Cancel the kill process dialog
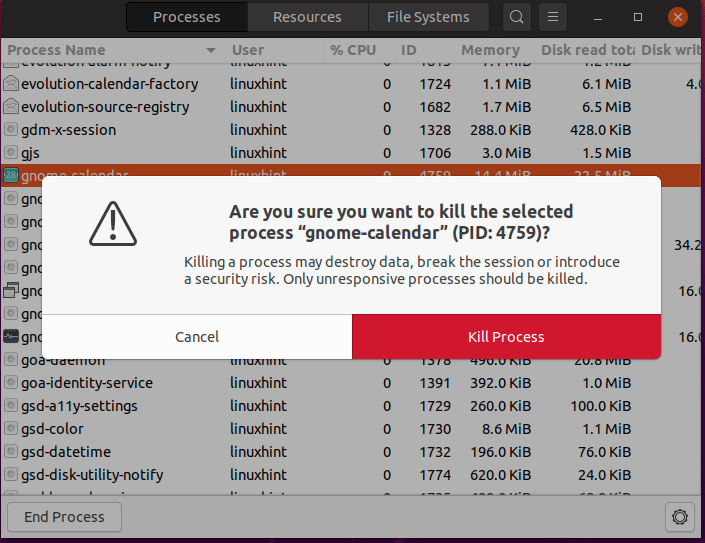The width and height of the screenshot is (705, 543). [197, 337]
